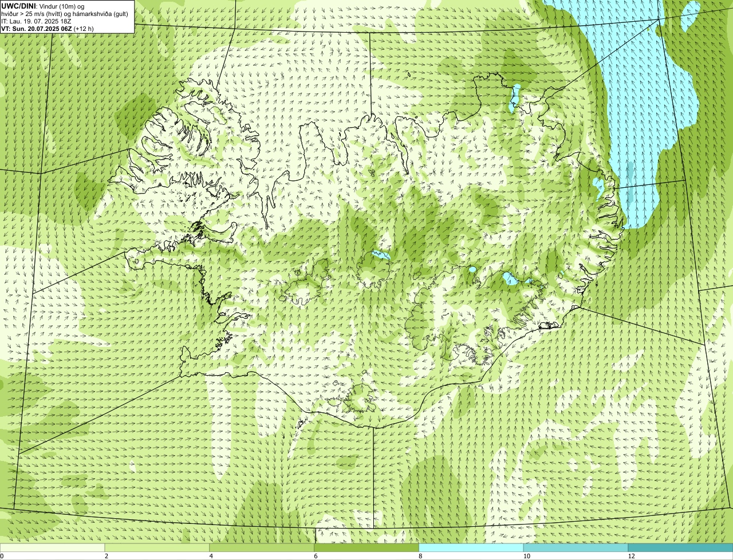Screen dimensions: 733x560
Task: Click the "VT: Sun. 20.07.2025 06Z" valid time
Action: (x=37, y=28)
